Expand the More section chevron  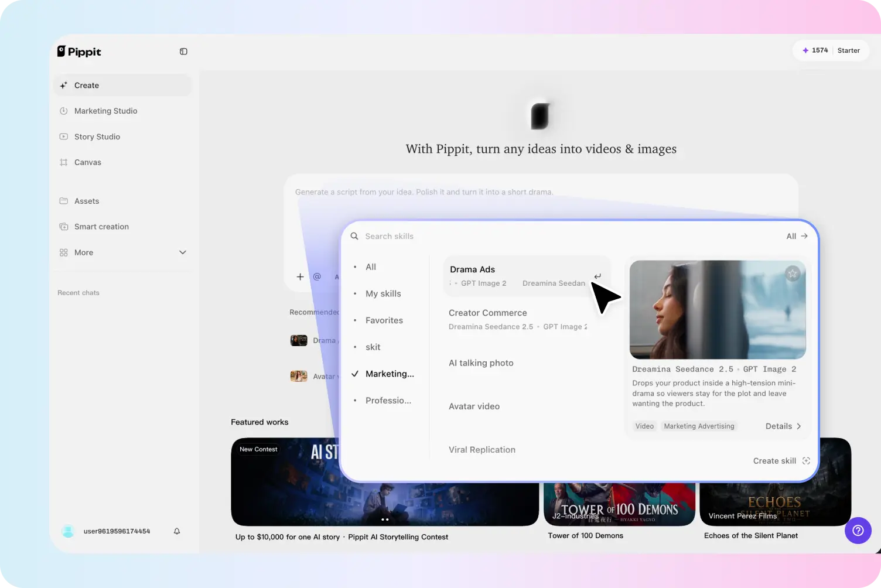click(183, 252)
